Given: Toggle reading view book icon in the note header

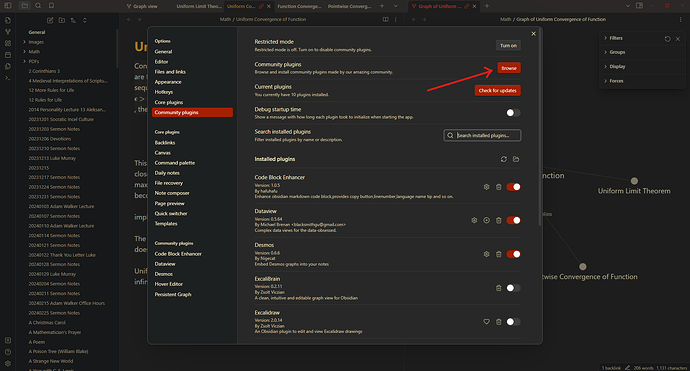Looking at the screenshot, I should coord(385,19).
